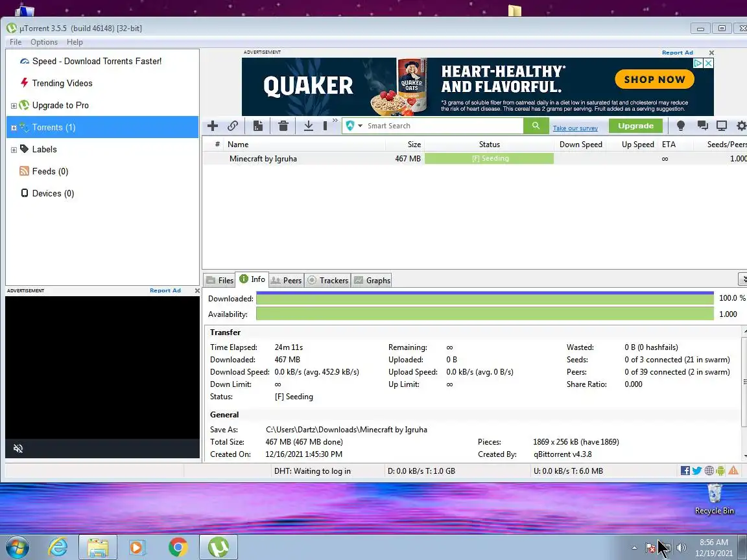Select Feeds (0) in sidebar
This screenshot has height=560, width=747.
44,171
